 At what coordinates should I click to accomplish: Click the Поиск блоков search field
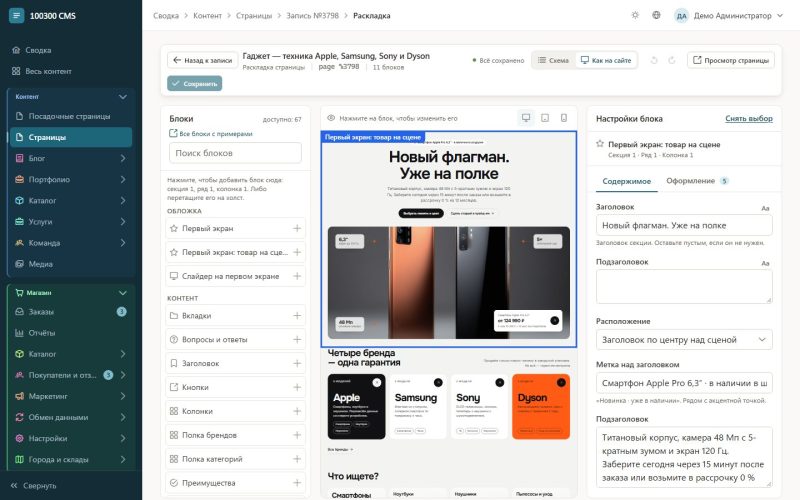[x=235, y=153]
